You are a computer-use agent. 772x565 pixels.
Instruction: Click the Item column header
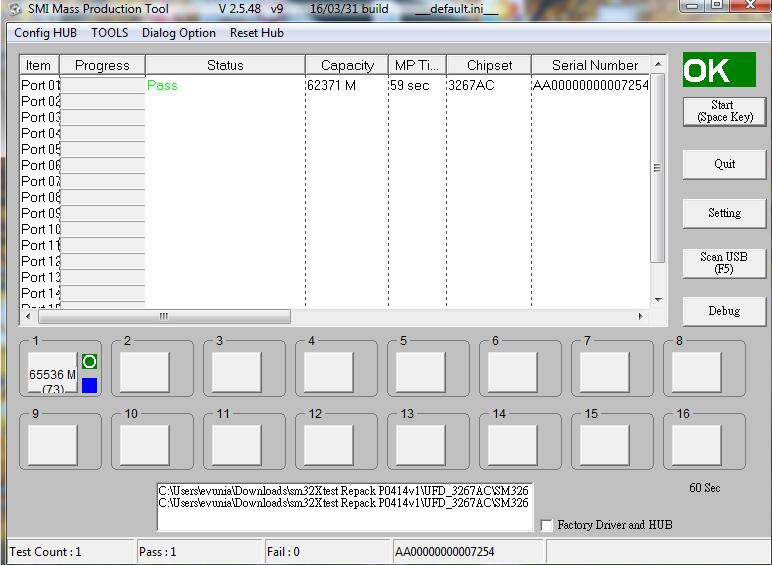39,65
